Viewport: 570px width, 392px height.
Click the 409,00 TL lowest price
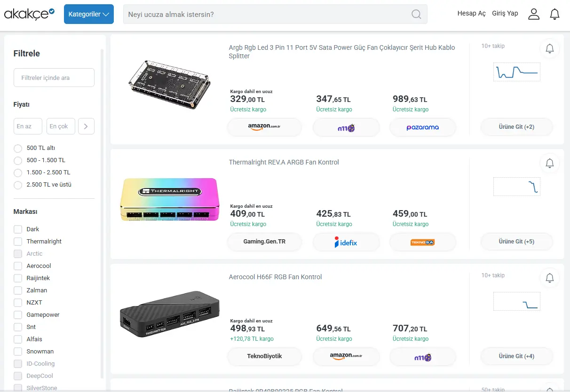247,214
